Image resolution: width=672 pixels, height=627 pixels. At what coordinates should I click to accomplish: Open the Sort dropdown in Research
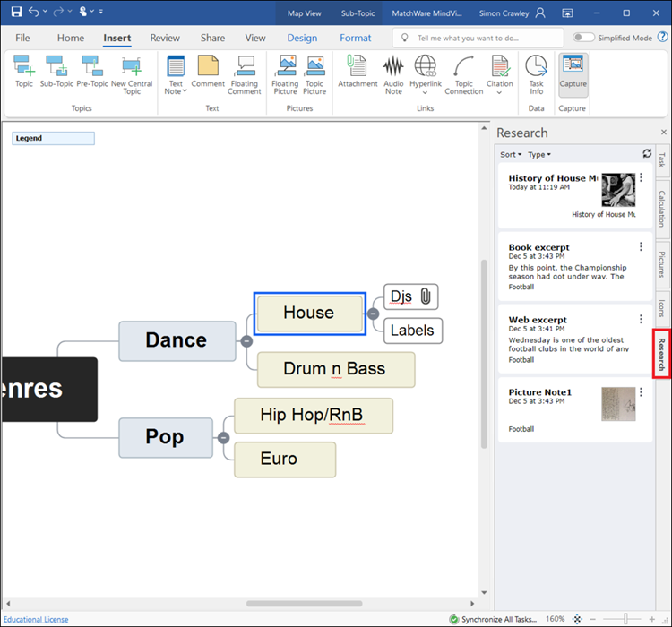[511, 155]
